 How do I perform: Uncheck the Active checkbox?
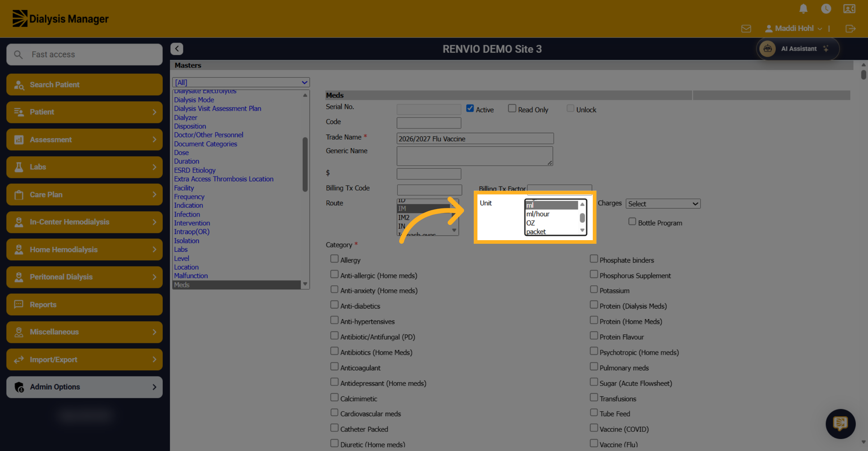470,109
